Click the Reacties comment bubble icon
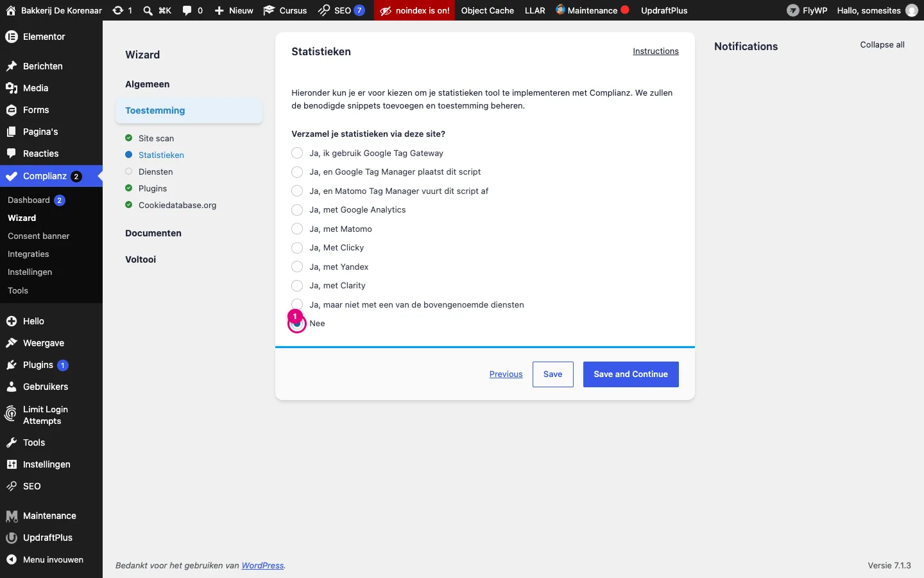The height and width of the screenshot is (578, 924). 12,153
